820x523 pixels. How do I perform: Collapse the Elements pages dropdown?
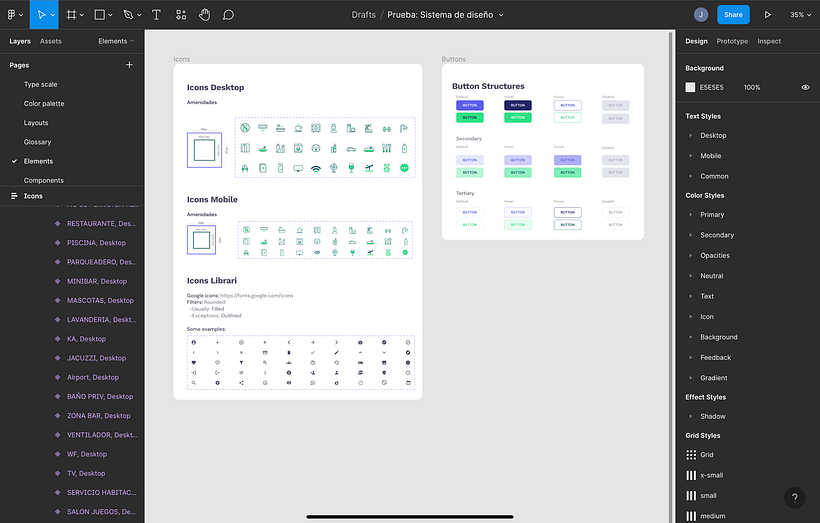coord(116,41)
